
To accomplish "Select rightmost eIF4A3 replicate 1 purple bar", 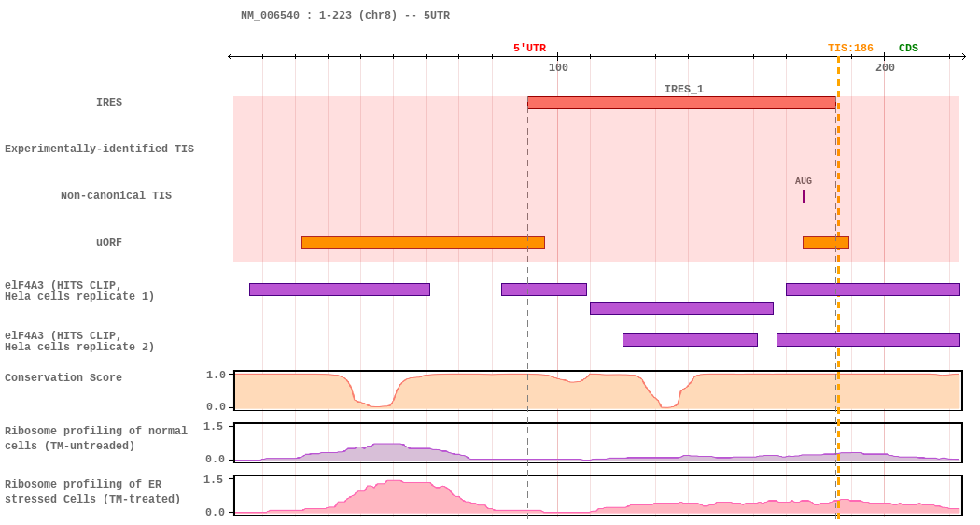I will 873,290.
